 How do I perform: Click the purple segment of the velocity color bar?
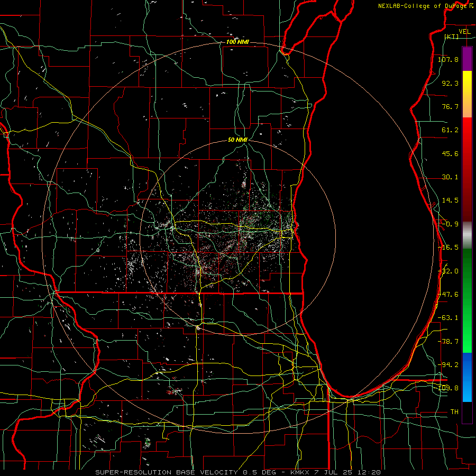pos(467,59)
